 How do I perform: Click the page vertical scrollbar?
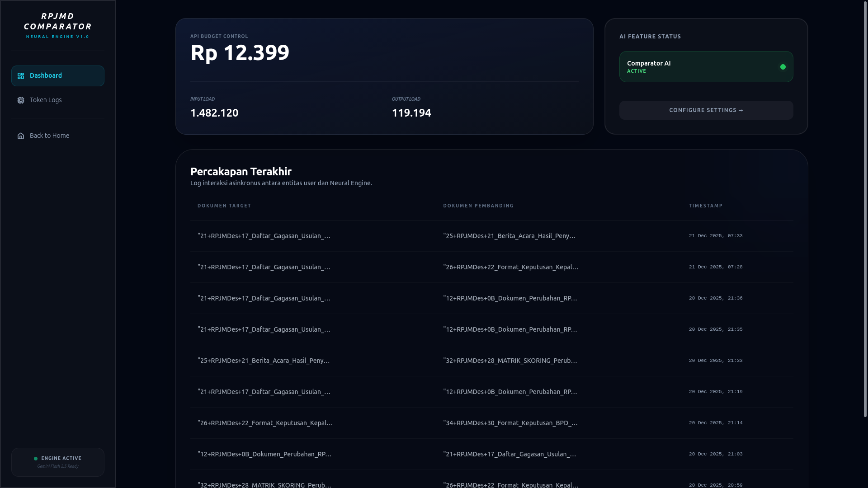click(865, 208)
